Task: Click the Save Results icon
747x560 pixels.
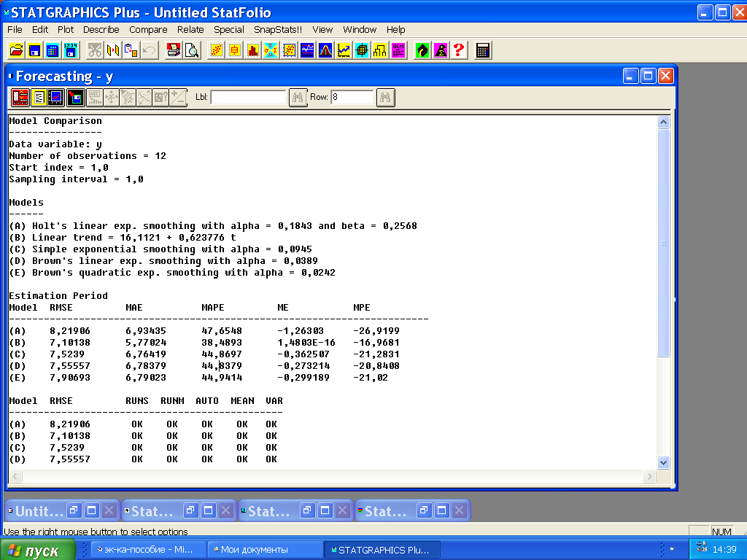Action: point(75,98)
